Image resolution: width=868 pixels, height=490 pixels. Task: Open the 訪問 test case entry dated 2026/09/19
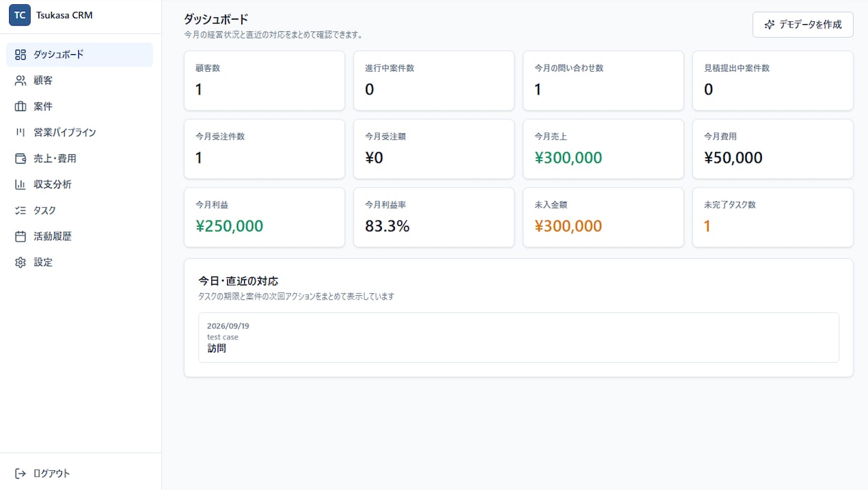[x=519, y=338]
